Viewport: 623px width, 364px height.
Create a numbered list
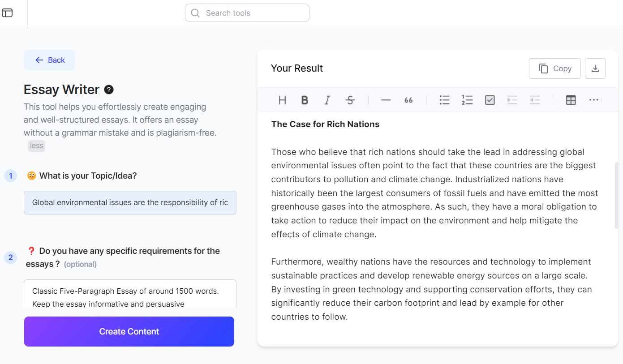pos(467,100)
